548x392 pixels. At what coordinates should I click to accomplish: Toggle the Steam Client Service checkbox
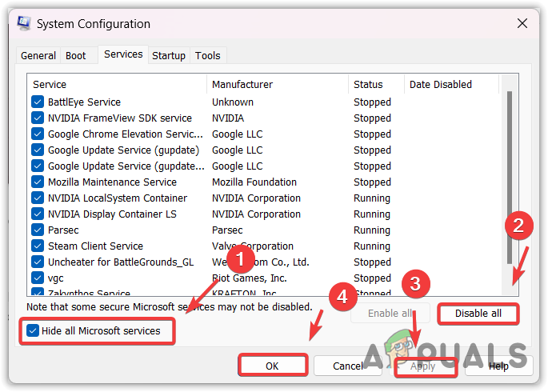38,246
